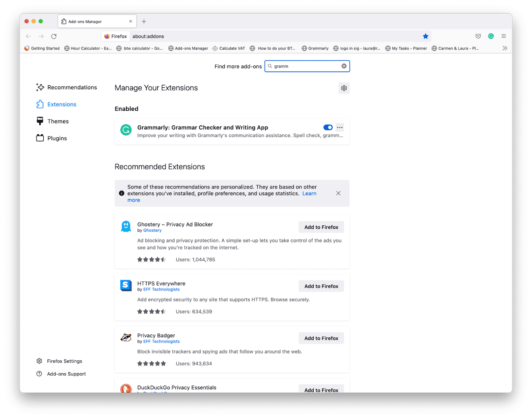Viewport: 532px width, 419px height.
Task: Add Ghostery to Firefox
Action: tap(321, 227)
